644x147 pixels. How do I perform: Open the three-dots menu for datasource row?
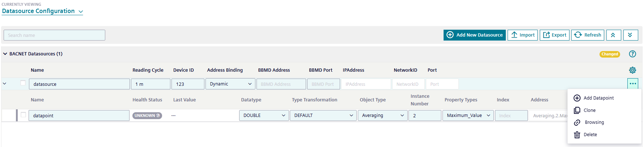(x=632, y=84)
